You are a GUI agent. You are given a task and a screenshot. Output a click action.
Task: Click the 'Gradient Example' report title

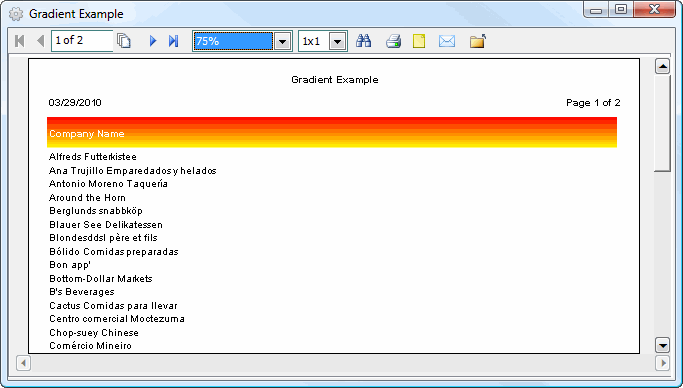[x=335, y=80]
